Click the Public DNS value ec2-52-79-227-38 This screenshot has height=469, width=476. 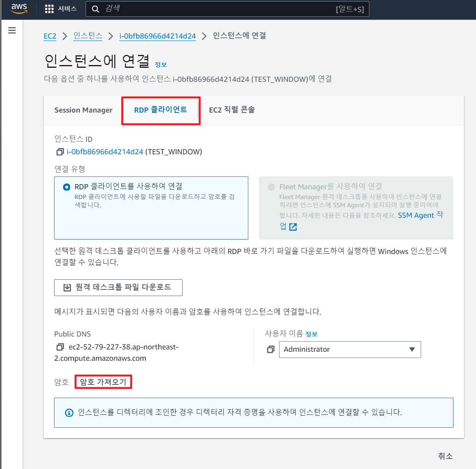point(117,353)
